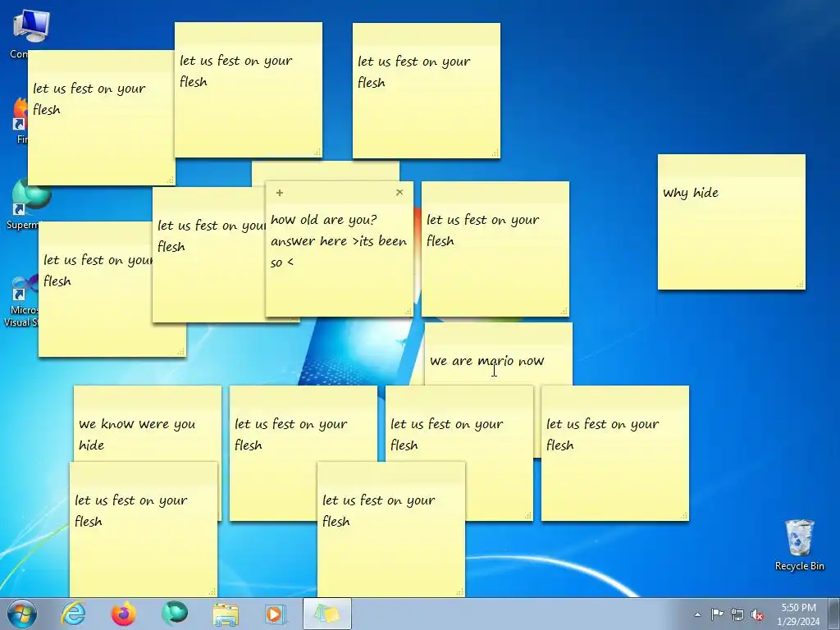Click the date 1/29/2024 in the tray
This screenshot has height=630, width=840.
click(x=798, y=622)
